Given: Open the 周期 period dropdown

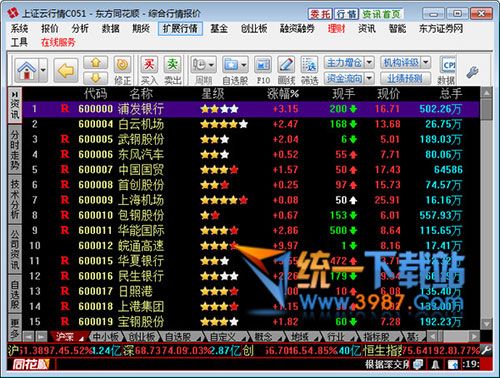Looking at the screenshot, I should tap(204, 65).
